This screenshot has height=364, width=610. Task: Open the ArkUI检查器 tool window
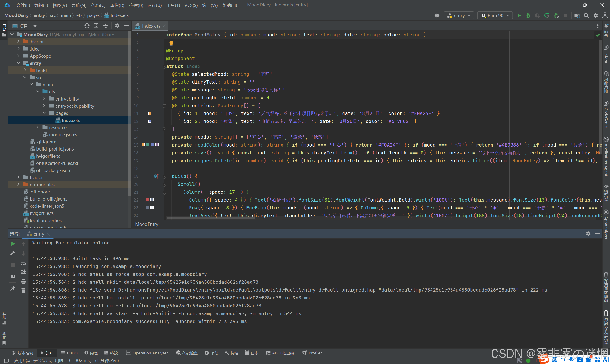tap(280, 353)
